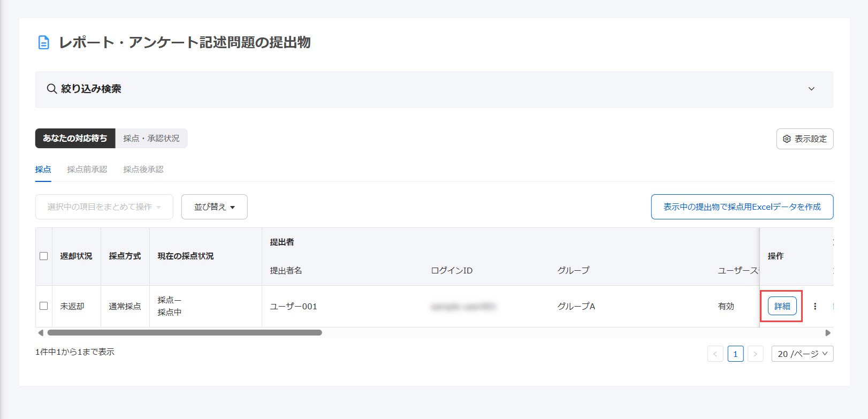The height and width of the screenshot is (419, 868).
Task: Switch to the 採点・承認状況 view
Action: pos(151,139)
